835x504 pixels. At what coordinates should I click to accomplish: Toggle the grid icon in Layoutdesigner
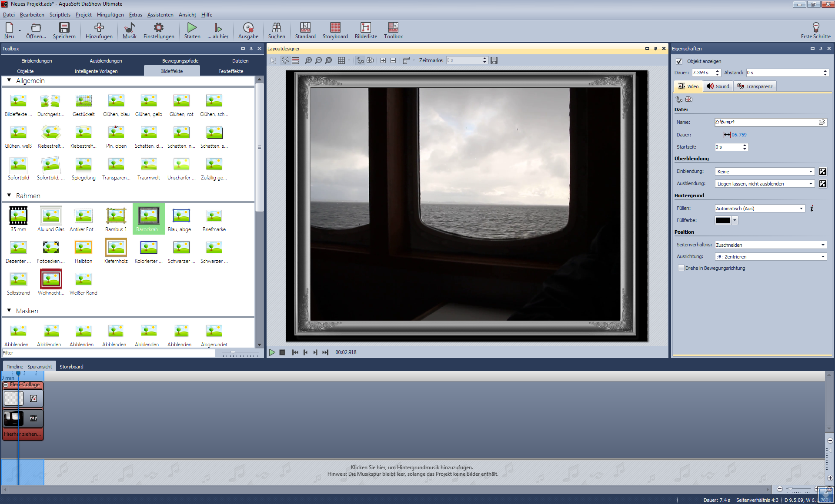[341, 60]
